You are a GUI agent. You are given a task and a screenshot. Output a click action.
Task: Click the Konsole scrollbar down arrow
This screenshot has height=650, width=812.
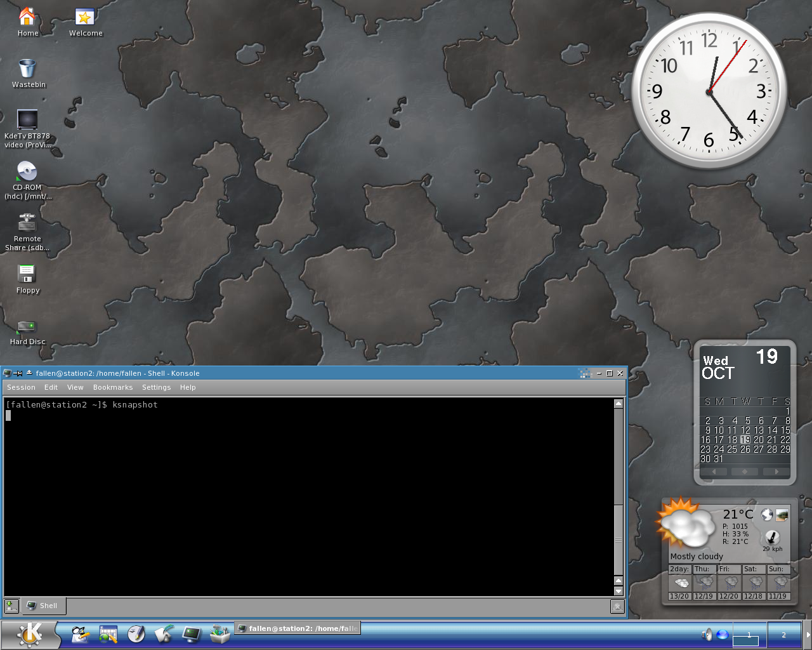point(619,591)
